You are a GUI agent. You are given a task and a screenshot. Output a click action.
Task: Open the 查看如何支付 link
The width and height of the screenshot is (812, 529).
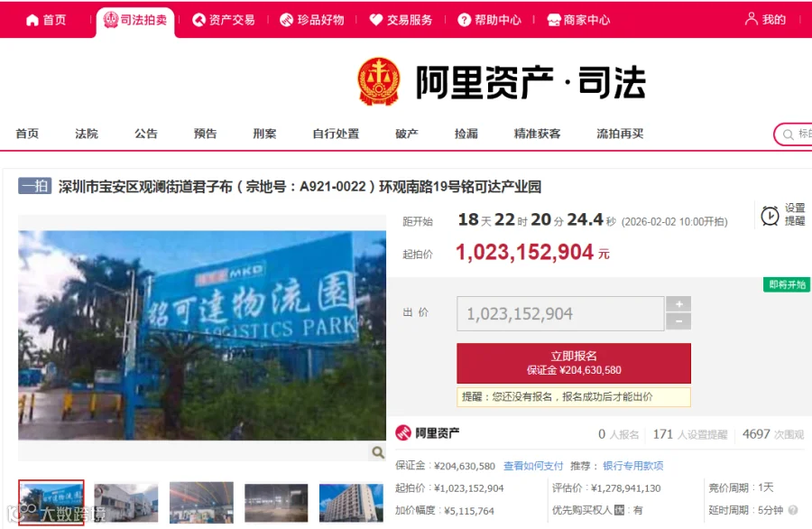click(x=533, y=466)
